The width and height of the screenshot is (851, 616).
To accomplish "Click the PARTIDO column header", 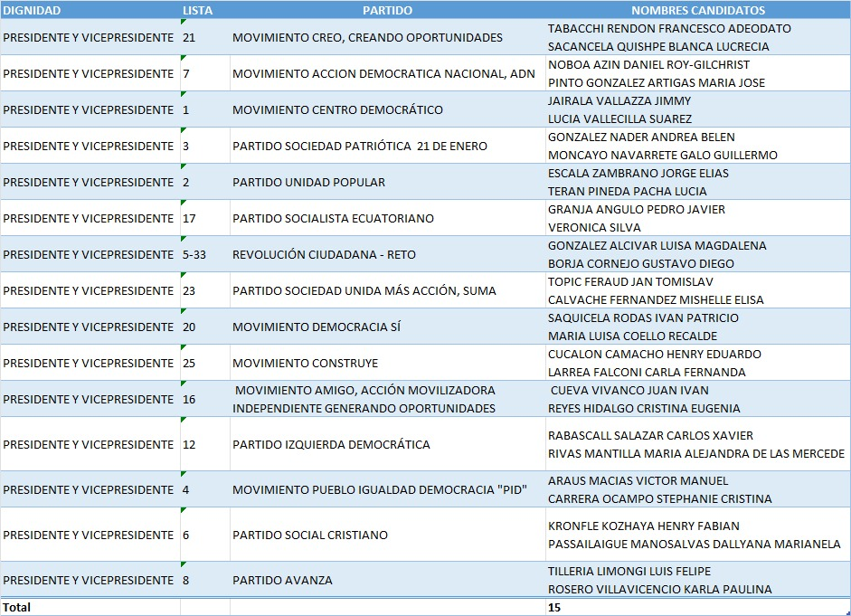I will point(387,10).
